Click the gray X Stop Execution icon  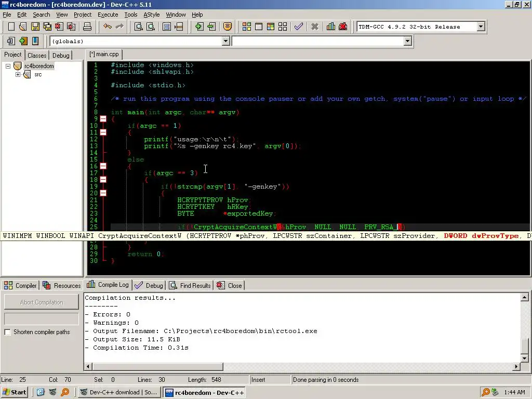point(315,26)
